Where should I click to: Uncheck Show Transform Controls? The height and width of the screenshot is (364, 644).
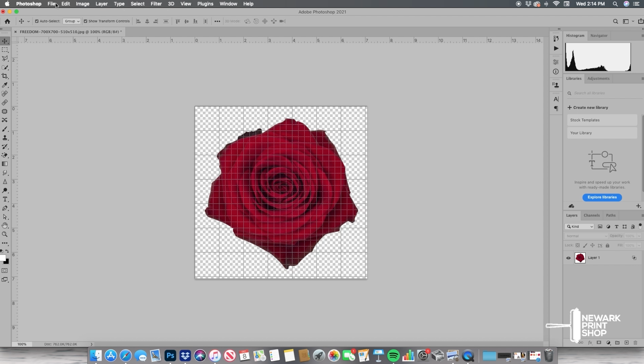point(85,21)
